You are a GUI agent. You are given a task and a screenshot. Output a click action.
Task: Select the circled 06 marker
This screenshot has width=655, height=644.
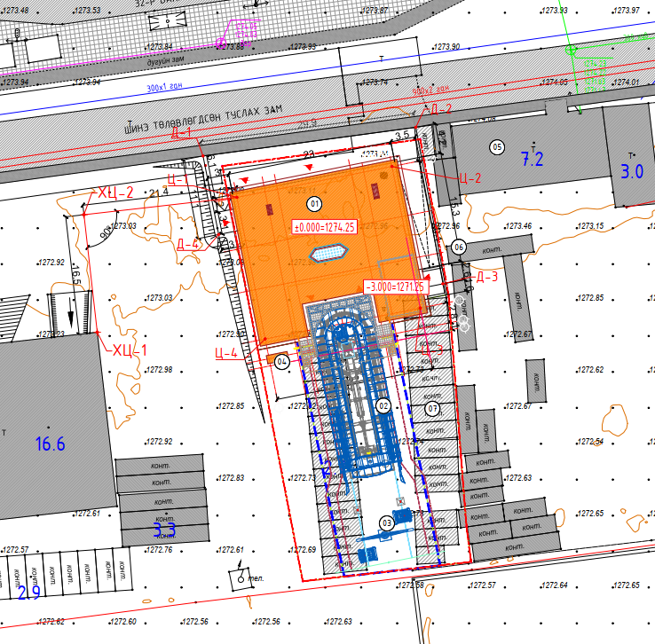458,247
